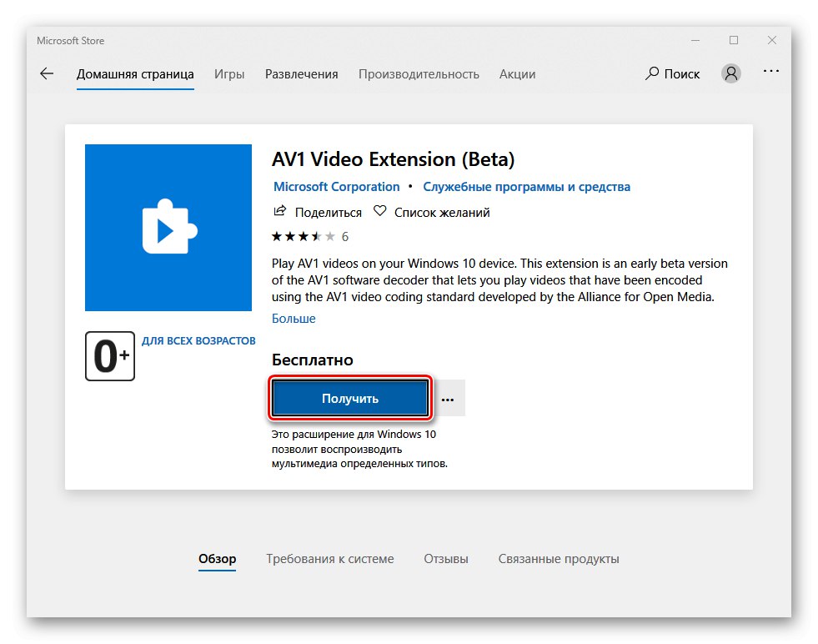Open the Игры tab
The image size is (818, 644).
(x=229, y=73)
